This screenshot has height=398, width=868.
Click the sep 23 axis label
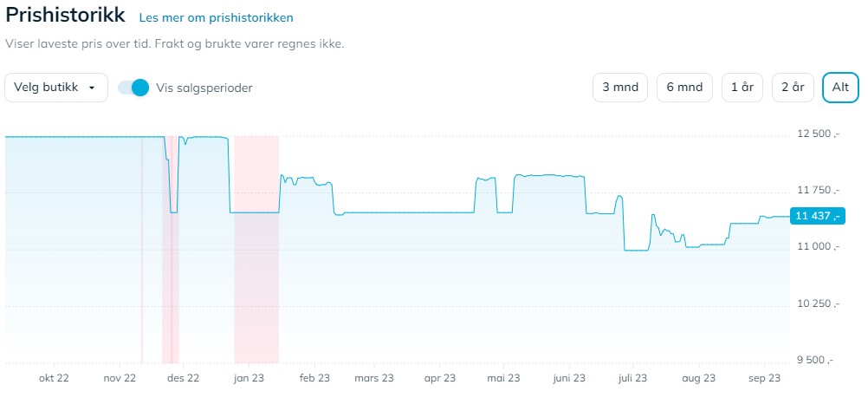[x=765, y=378]
